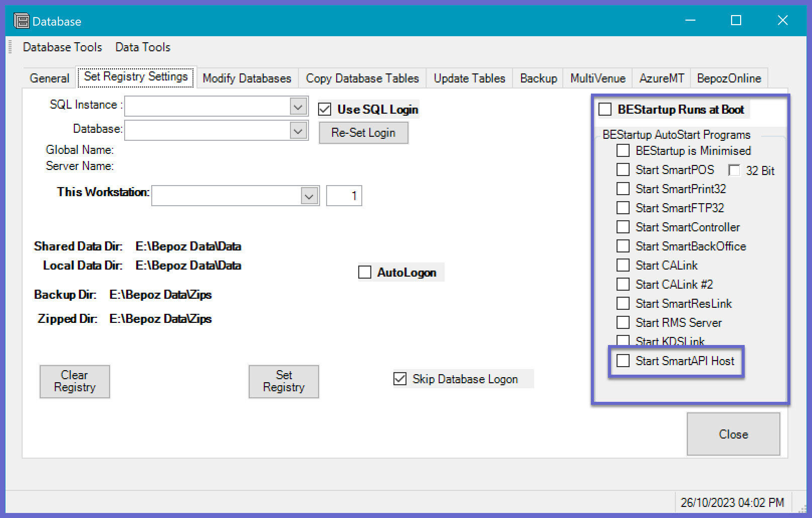Click the Clear Registry button
Screen dimensions: 812x518
(x=75, y=381)
